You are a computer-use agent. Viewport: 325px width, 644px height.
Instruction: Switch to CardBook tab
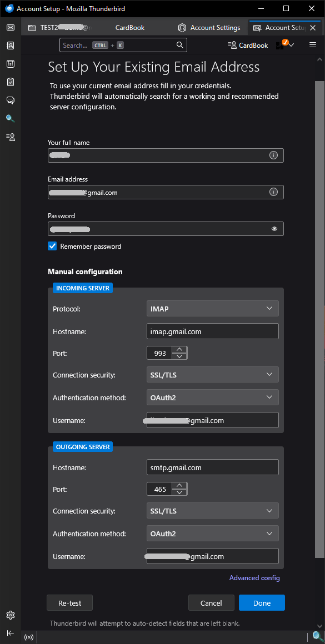click(x=130, y=28)
